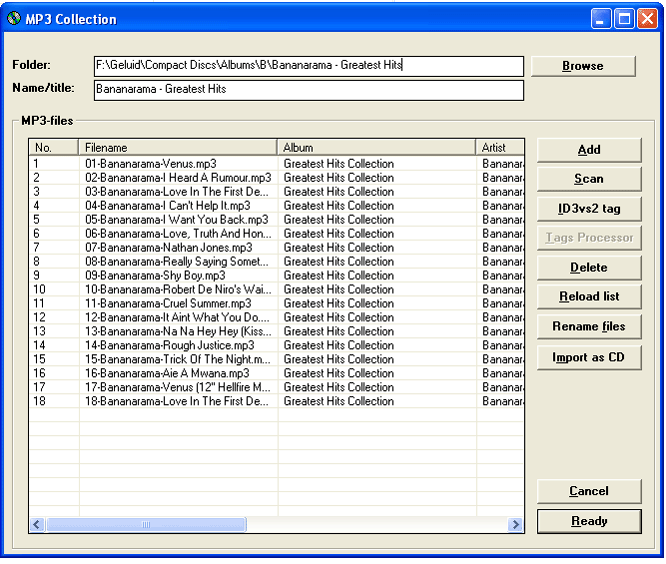Click Import as CD button
This screenshot has height=564, width=666.
(x=589, y=357)
